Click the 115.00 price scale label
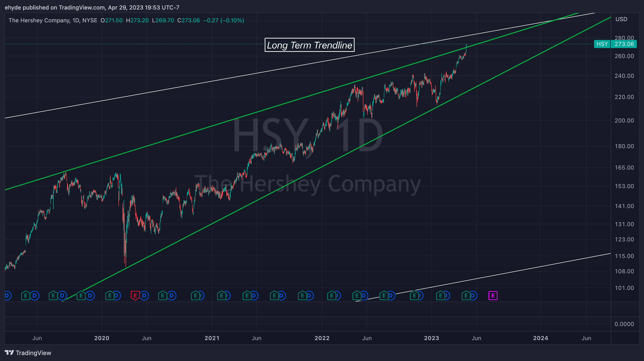Screen dimensions: 644x361 624,256
